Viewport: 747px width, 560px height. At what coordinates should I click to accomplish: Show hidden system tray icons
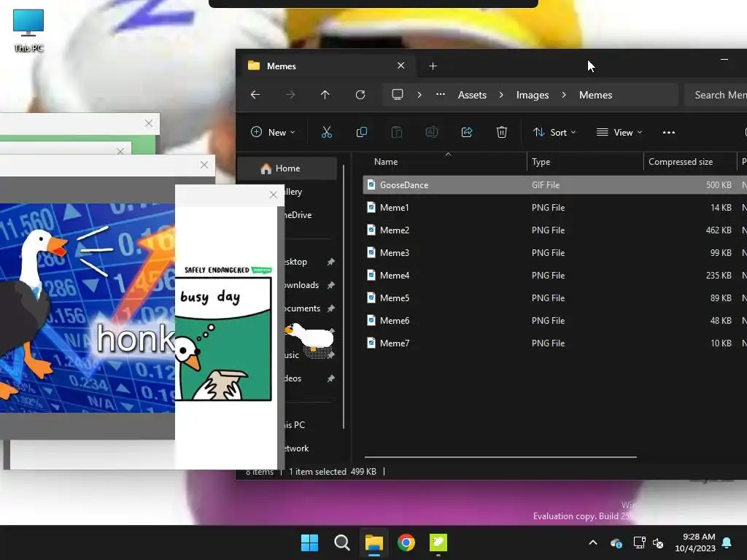tap(593, 542)
